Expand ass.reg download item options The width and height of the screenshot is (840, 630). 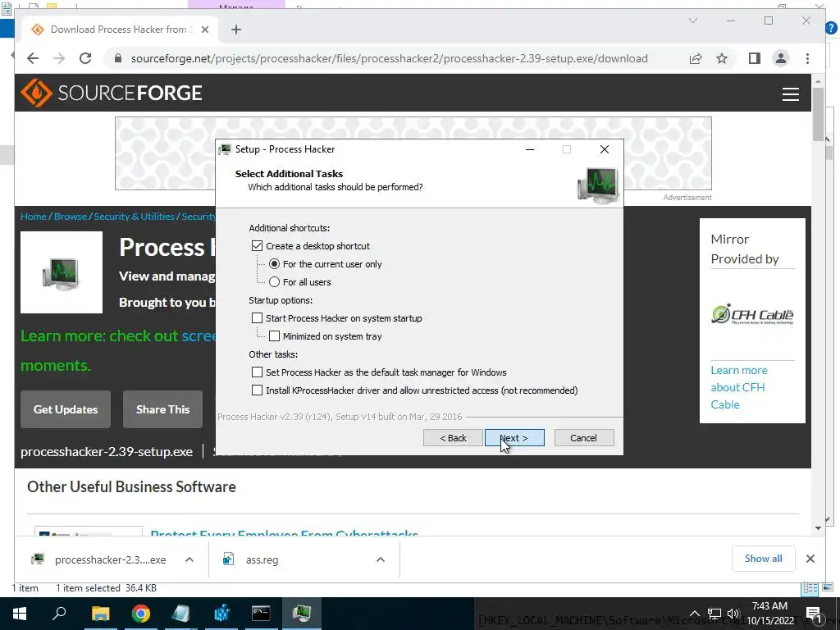(x=381, y=559)
